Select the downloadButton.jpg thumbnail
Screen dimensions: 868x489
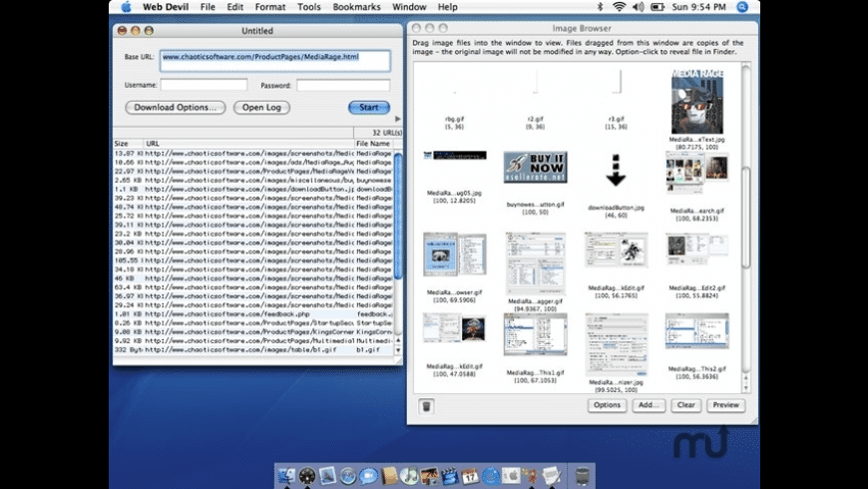tap(616, 170)
